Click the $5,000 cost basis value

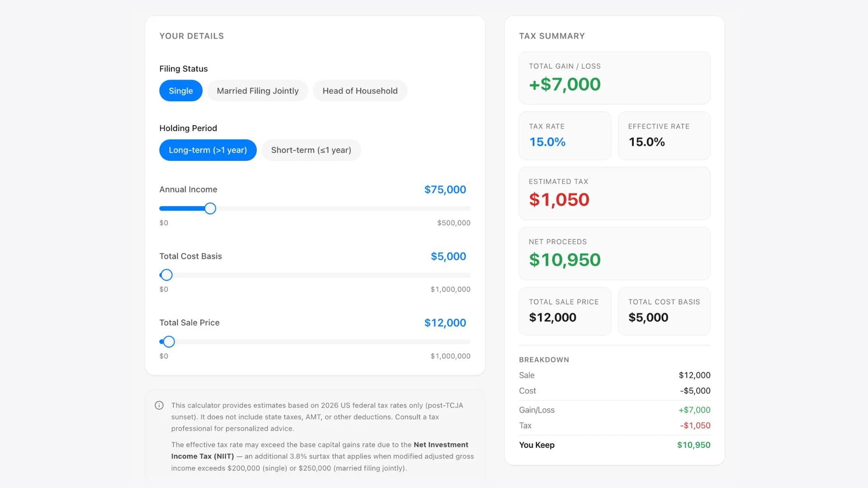coord(448,256)
